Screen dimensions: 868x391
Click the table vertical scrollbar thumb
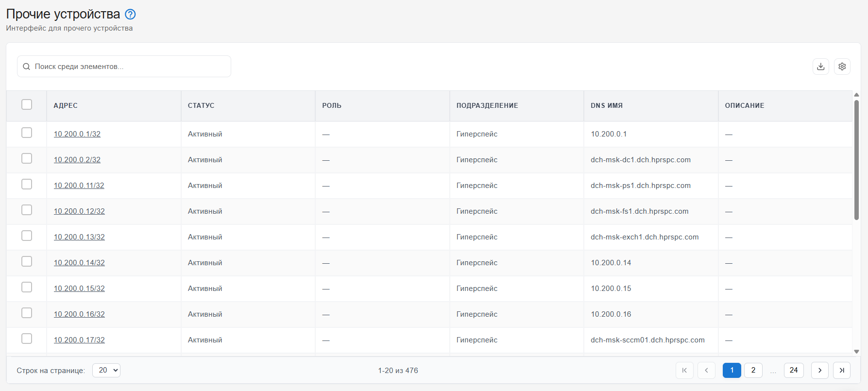coord(857,160)
